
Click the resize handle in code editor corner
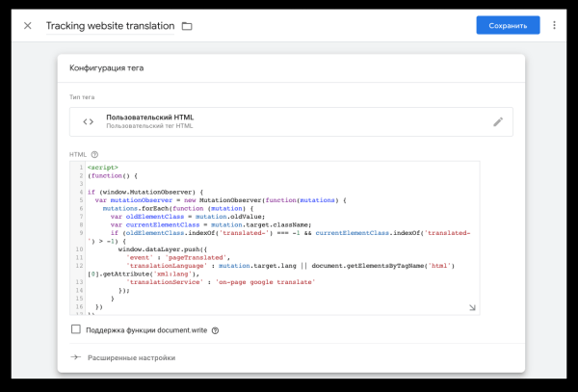pos(472,307)
